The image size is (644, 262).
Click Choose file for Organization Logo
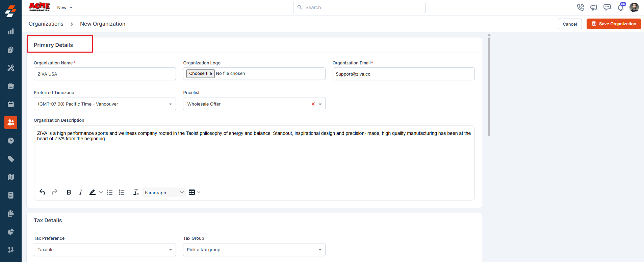[x=201, y=74]
